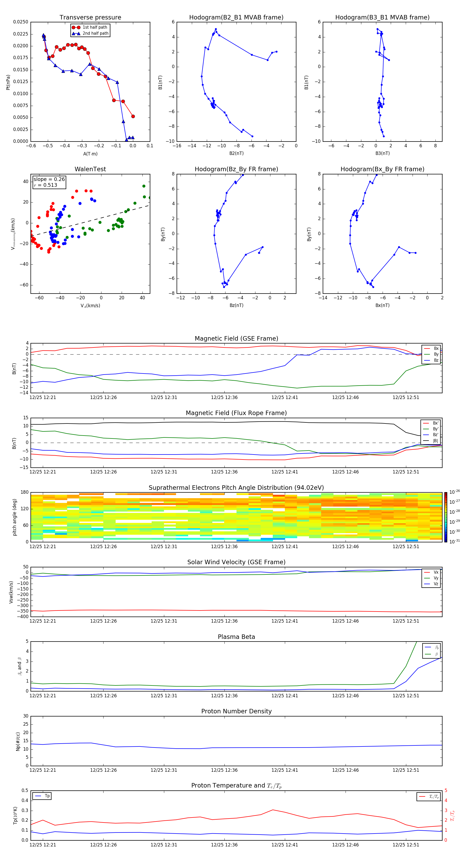Click the red 'Te/Tp' right axis label

click(452, 815)
